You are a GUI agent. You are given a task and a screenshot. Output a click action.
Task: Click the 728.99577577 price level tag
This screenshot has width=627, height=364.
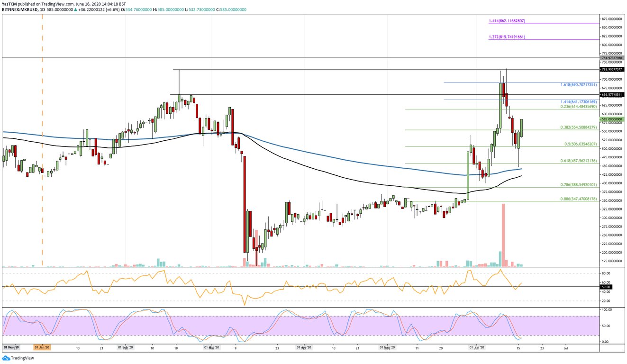611,69
